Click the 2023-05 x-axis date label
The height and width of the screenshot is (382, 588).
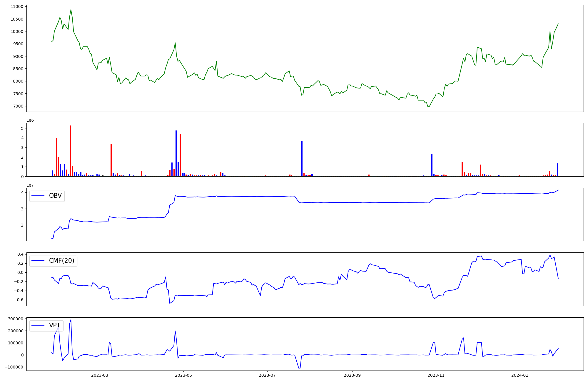(x=183, y=375)
